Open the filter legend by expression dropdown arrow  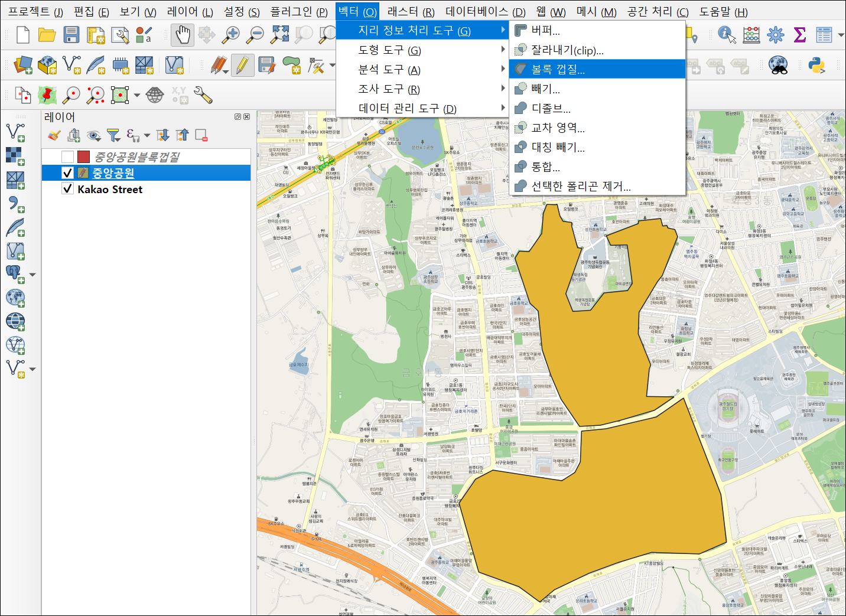[147, 136]
